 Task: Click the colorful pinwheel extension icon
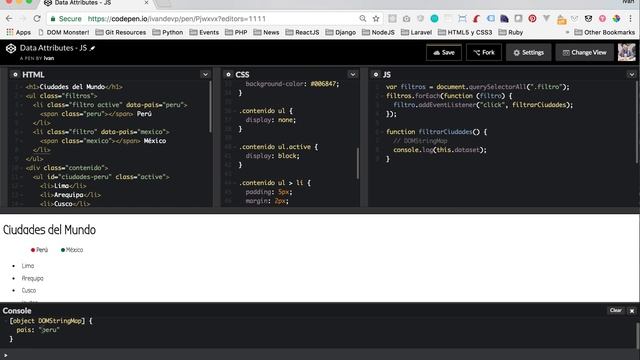pyautogui.click(x=616, y=19)
